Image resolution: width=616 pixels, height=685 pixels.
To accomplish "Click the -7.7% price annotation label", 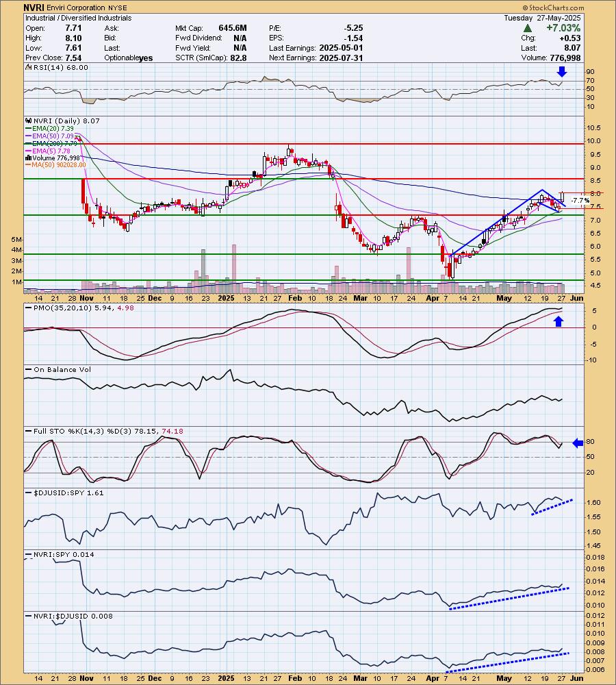I will tap(580, 201).
